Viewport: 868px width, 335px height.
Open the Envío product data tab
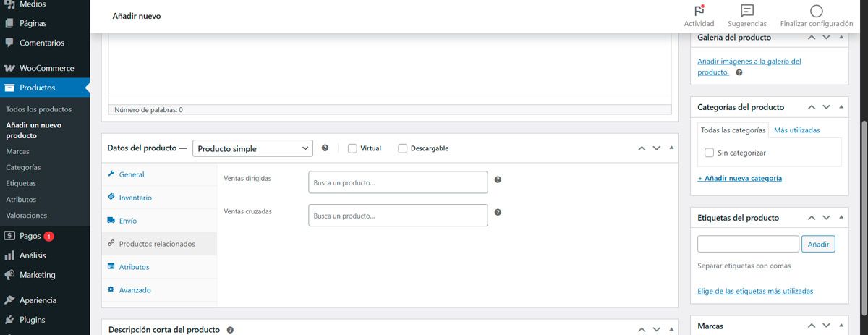point(159,221)
